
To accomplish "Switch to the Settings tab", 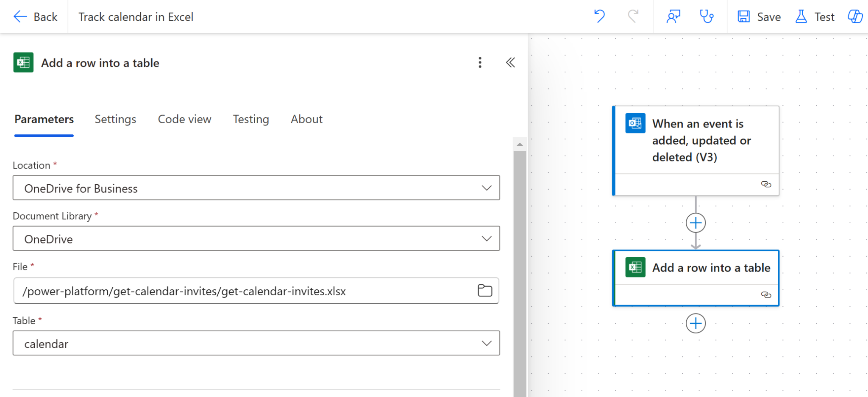I will pos(115,119).
